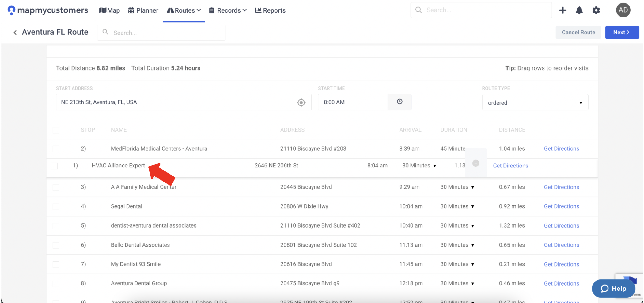The height and width of the screenshot is (303, 644).
Task: Use current location target icon
Action: (301, 102)
